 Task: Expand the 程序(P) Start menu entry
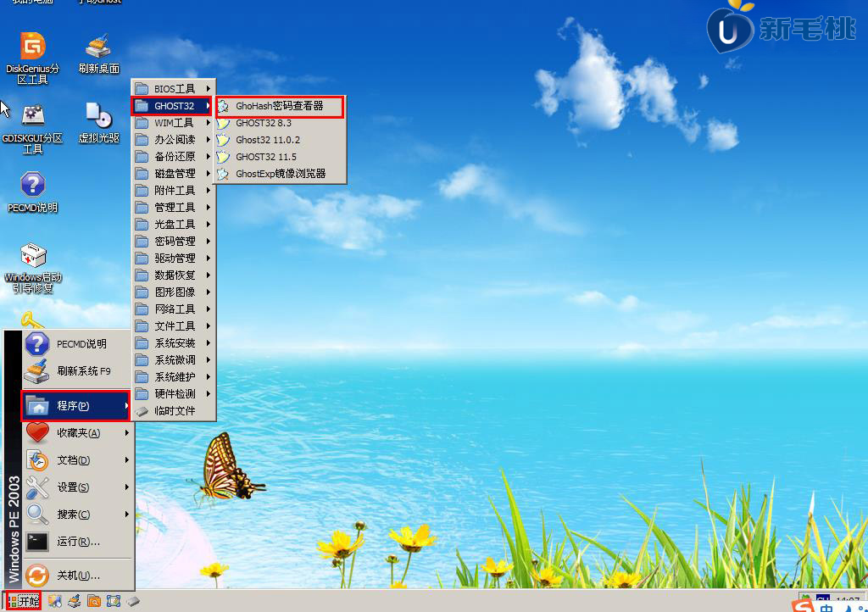[x=75, y=406]
